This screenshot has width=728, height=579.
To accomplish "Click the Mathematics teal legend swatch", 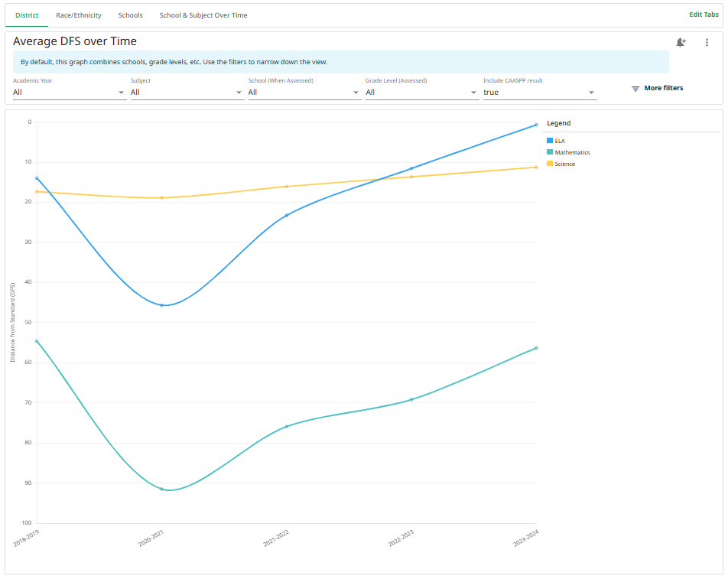I will (550, 152).
